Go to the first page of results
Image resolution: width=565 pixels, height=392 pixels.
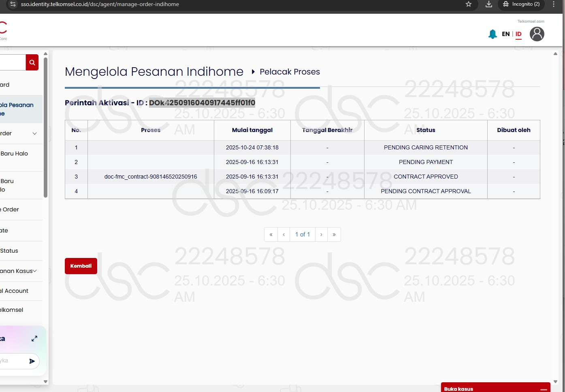tap(271, 234)
